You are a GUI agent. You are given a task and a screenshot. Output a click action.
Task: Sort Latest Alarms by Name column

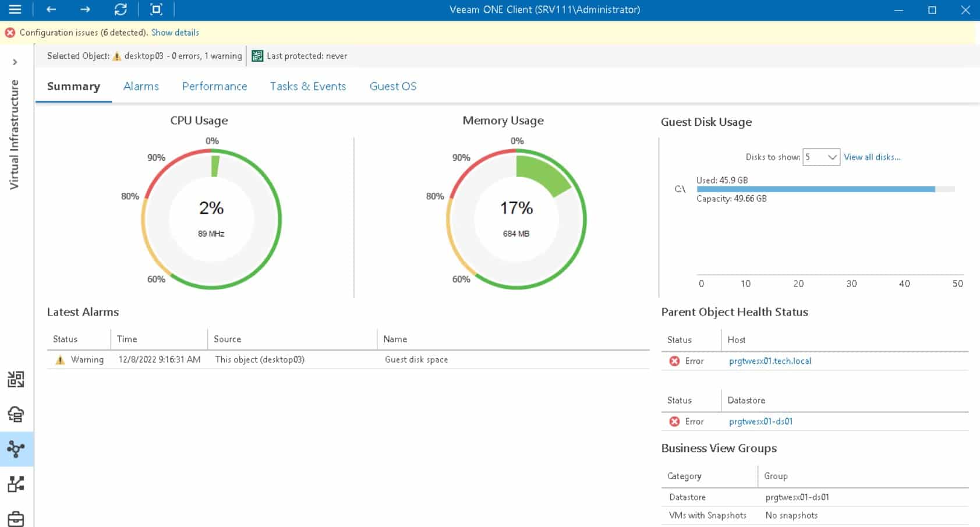point(513,339)
